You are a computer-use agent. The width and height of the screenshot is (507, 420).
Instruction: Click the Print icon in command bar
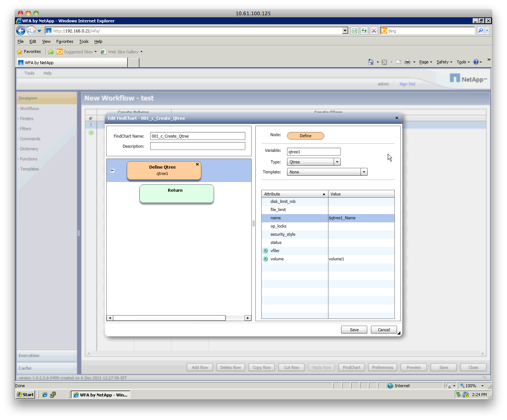point(407,62)
